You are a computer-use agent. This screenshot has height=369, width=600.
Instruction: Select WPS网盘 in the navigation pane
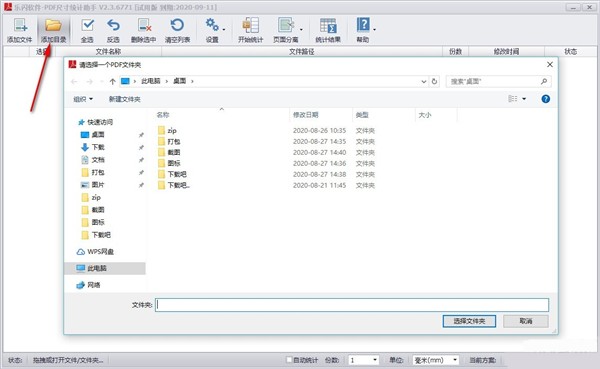100,251
